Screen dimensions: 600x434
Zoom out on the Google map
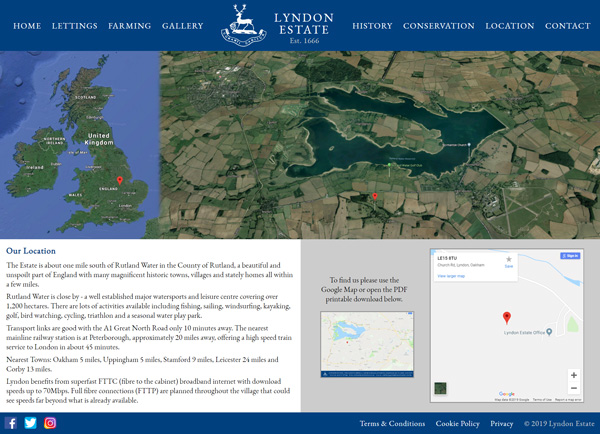[x=573, y=388]
